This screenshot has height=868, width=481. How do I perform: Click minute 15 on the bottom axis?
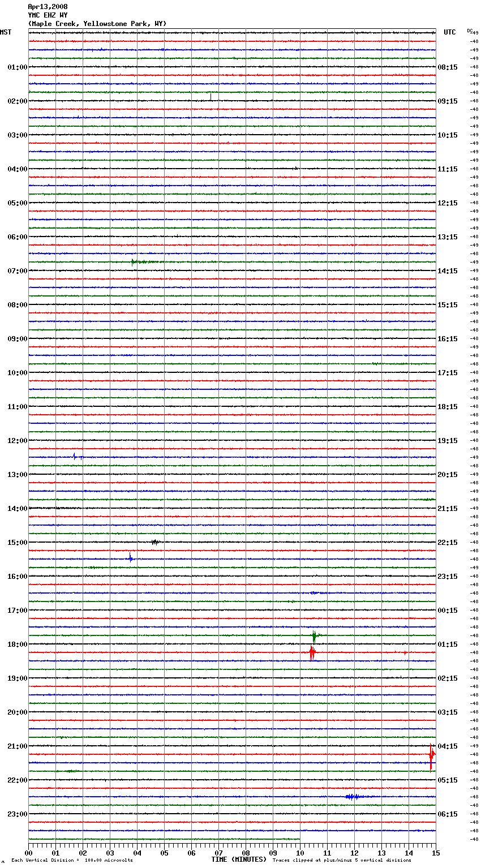436,853
